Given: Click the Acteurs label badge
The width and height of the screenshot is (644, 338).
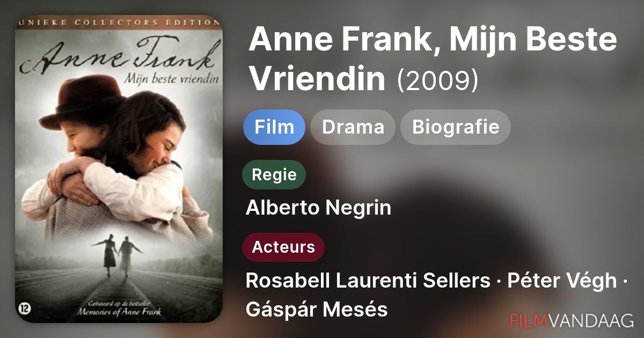Looking at the screenshot, I should click(x=283, y=247).
